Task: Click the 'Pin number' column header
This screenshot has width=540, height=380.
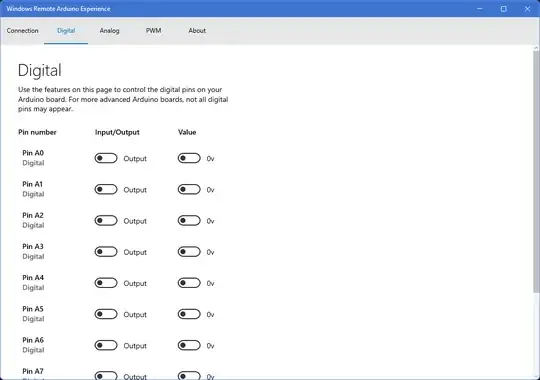Action: point(37,132)
